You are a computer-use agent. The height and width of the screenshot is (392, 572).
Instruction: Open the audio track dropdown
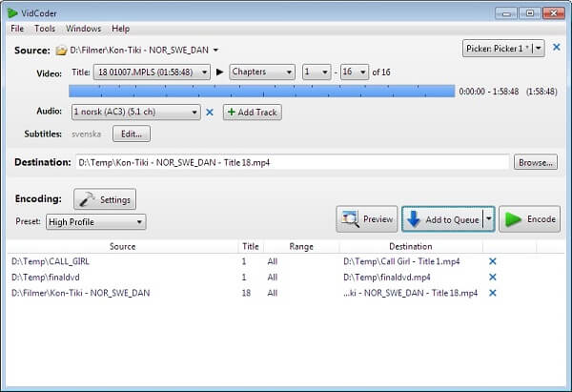pyautogui.click(x=135, y=112)
